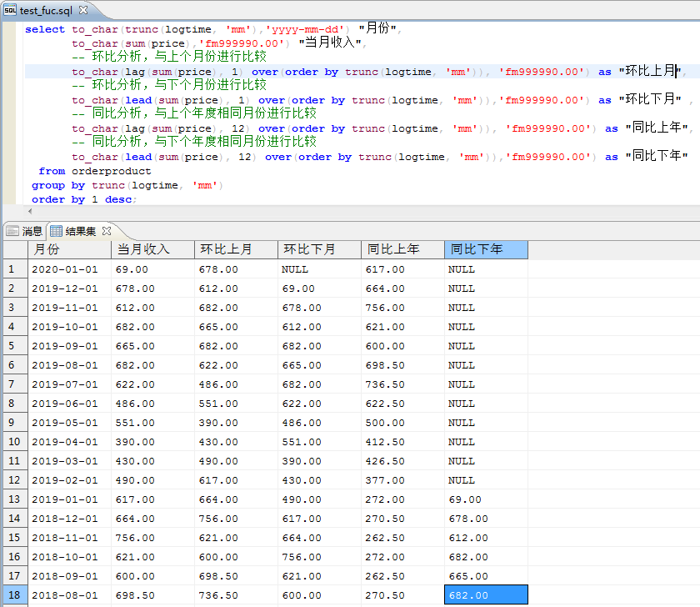Screen dimensions: 700x607
Task: Click the 同比上年 column header
Action: click(x=402, y=249)
